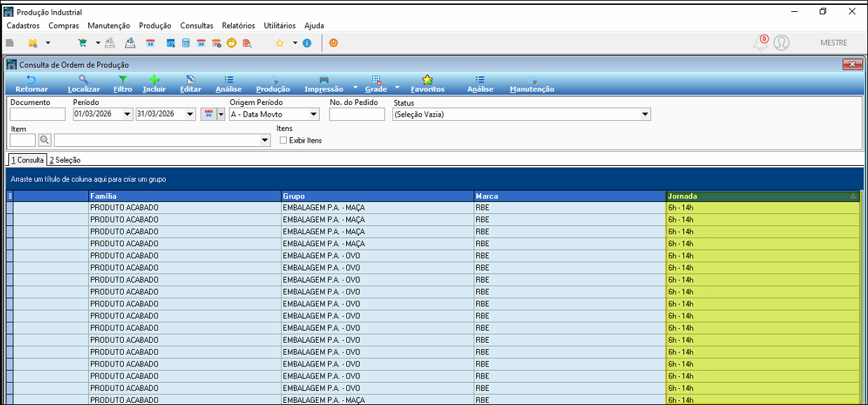The height and width of the screenshot is (405, 868).
Task: Open the Consultas menu
Action: pos(197,26)
